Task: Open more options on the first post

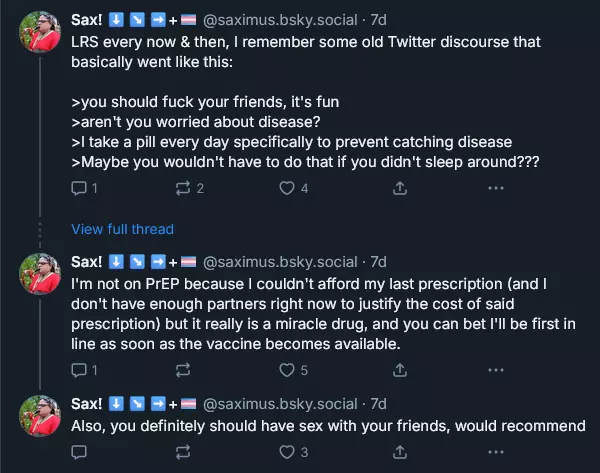Action: pos(496,188)
